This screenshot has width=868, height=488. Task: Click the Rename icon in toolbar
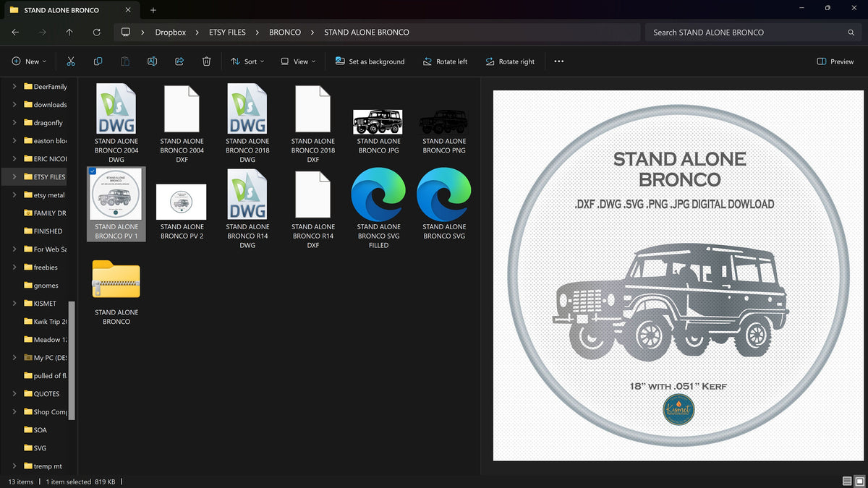[x=152, y=61]
